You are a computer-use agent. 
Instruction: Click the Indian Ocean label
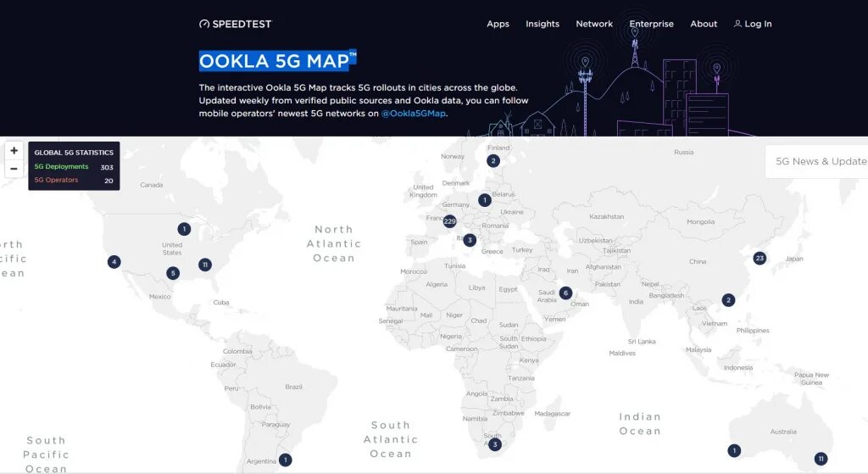[x=640, y=424]
